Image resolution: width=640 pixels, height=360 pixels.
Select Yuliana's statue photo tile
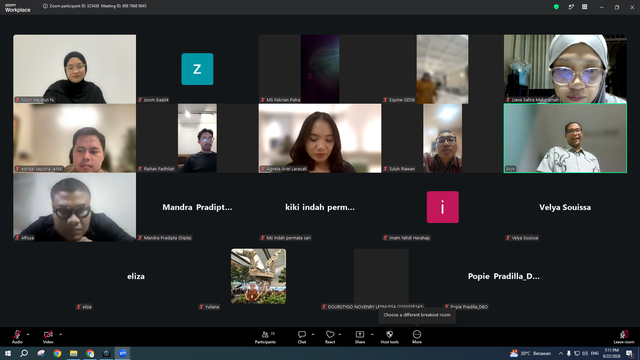[258, 276]
